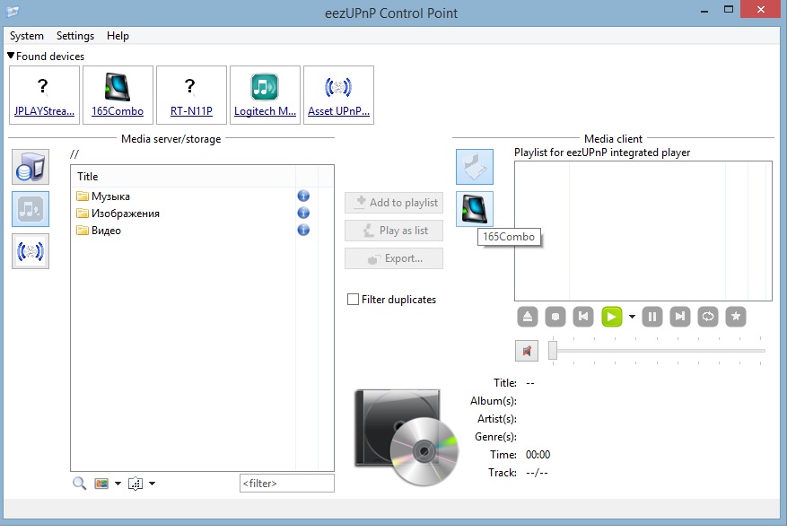Toggle mute speaker button
Screen dimensions: 787x532
527,350
